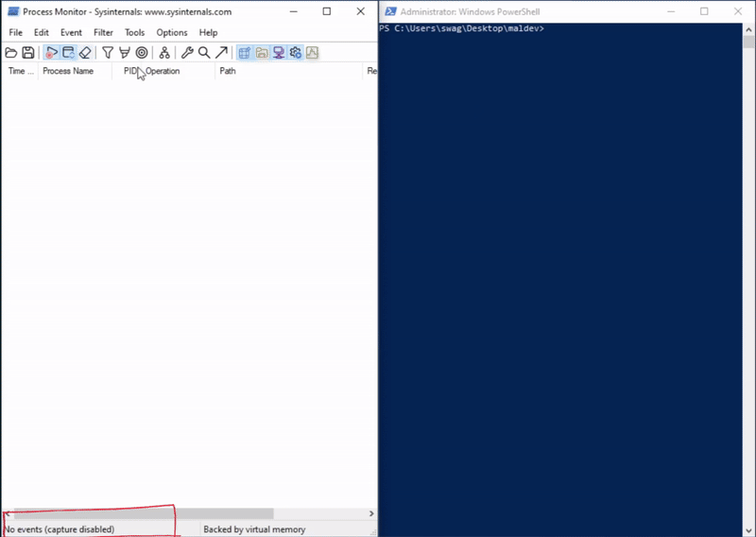Toggle Show Registry Activity
Viewport: 756px width, 537px height.
click(x=245, y=53)
